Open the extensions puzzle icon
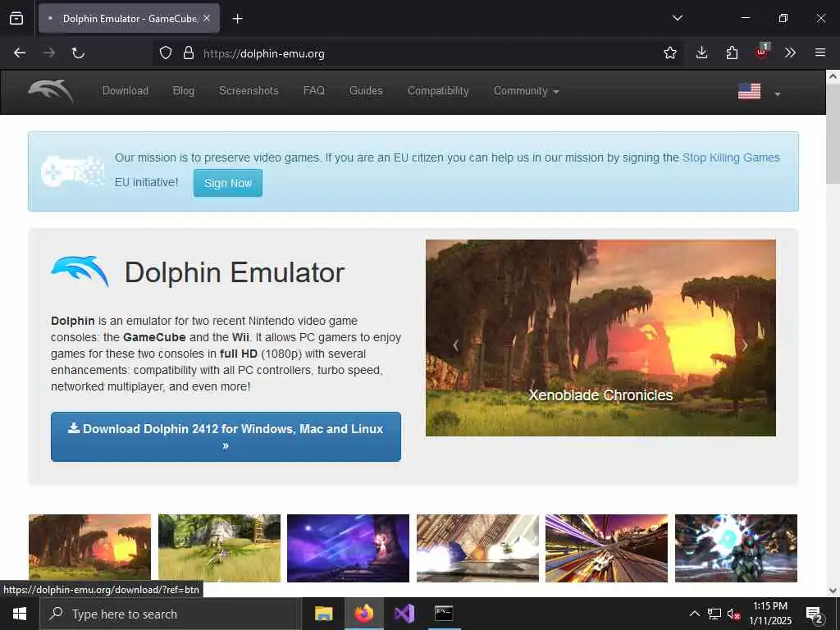The image size is (840, 630). [732, 53]
